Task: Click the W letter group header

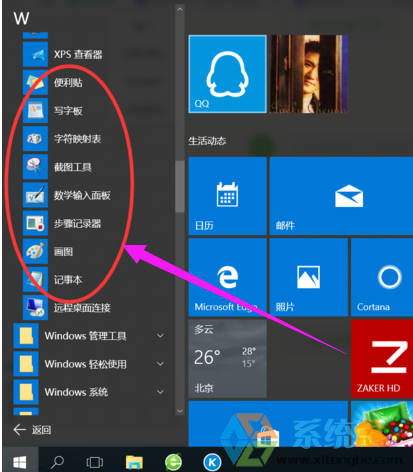Action: 21,19
